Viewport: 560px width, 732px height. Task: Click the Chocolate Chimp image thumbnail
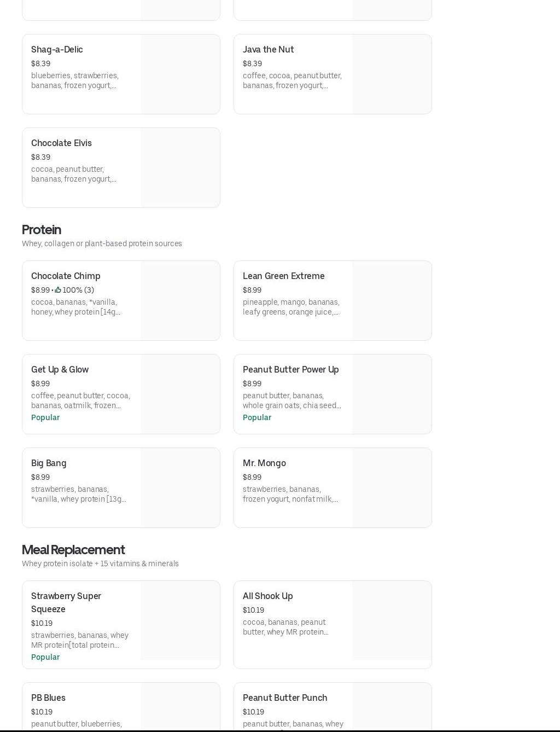[180, 300]
